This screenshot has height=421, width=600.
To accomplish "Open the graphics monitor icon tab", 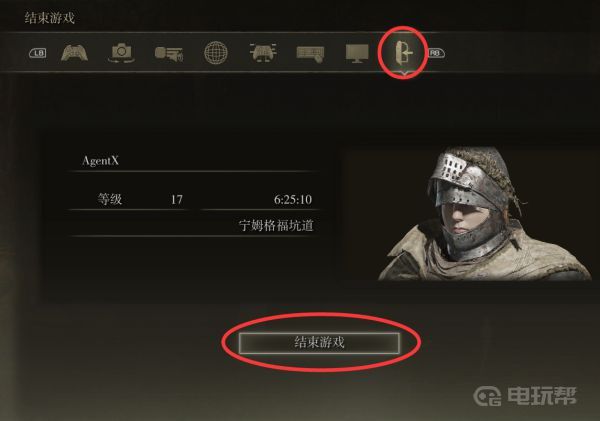I will (x=357, y=53).
